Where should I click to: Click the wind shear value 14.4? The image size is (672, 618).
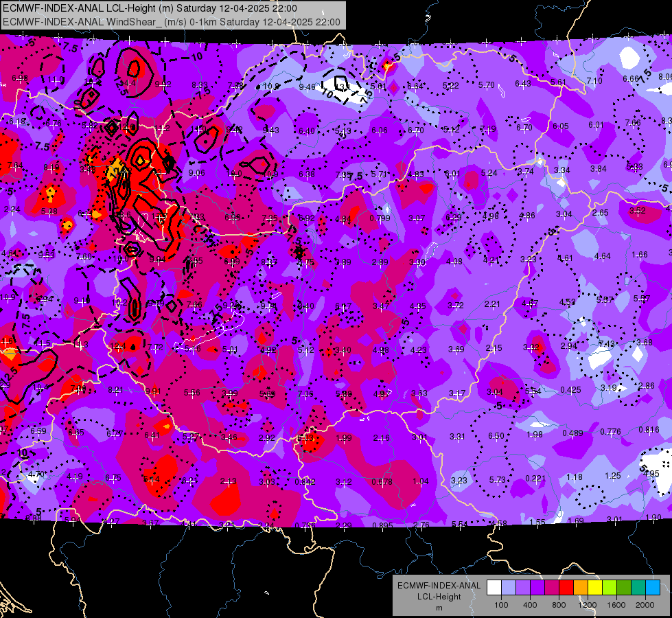pyautogui.click(x=128, y=83)
